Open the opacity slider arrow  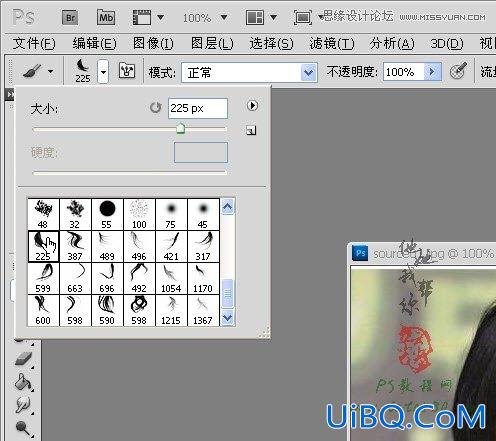click(432, 71)
